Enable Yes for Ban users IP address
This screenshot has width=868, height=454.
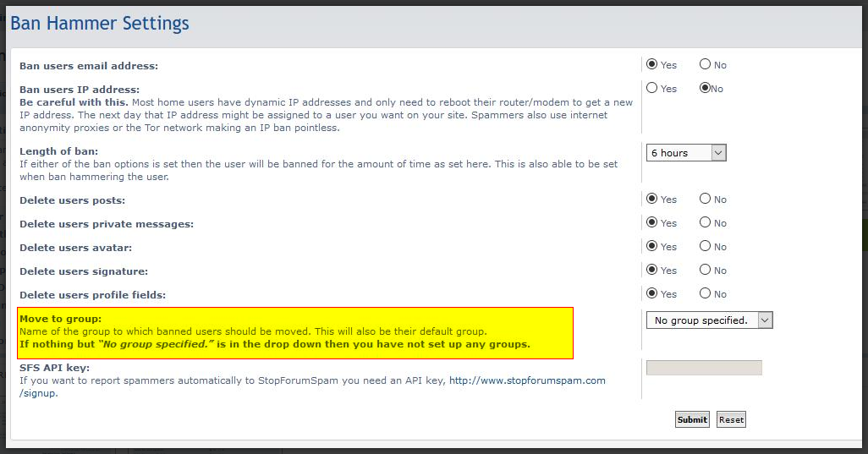pyautogui.click(x=652, y=88)
